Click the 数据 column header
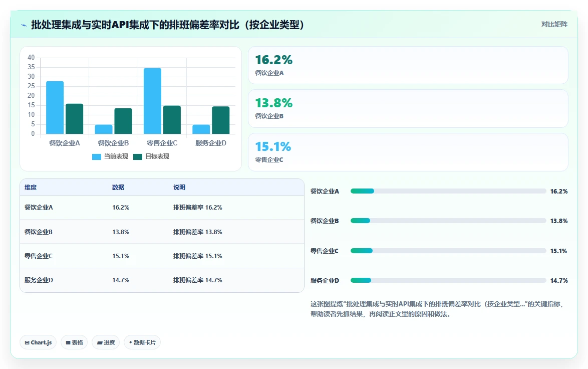 118,188
